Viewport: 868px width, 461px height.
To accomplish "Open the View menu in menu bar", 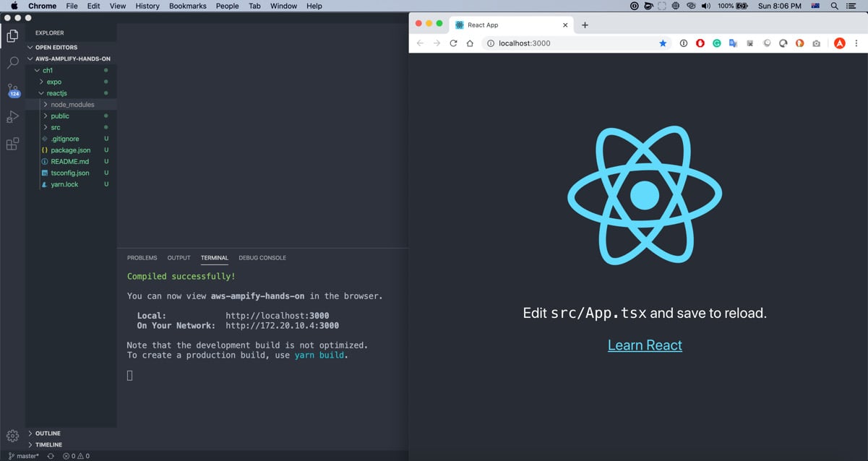I will coord(118,6).
